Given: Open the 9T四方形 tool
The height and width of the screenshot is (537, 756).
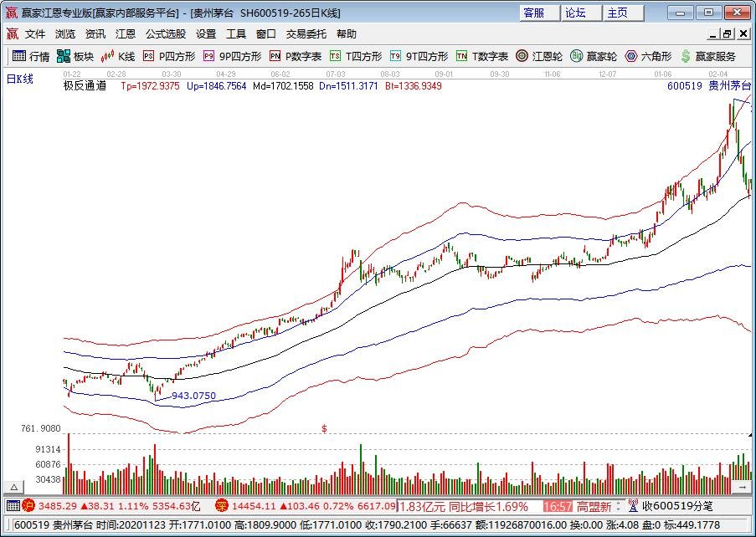Looking at the screenshot, I should [419, 56].
